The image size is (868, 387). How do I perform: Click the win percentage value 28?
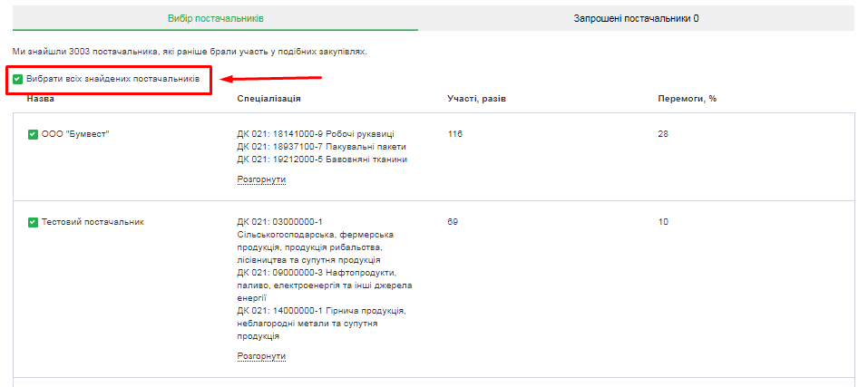[x=663, y=134]
